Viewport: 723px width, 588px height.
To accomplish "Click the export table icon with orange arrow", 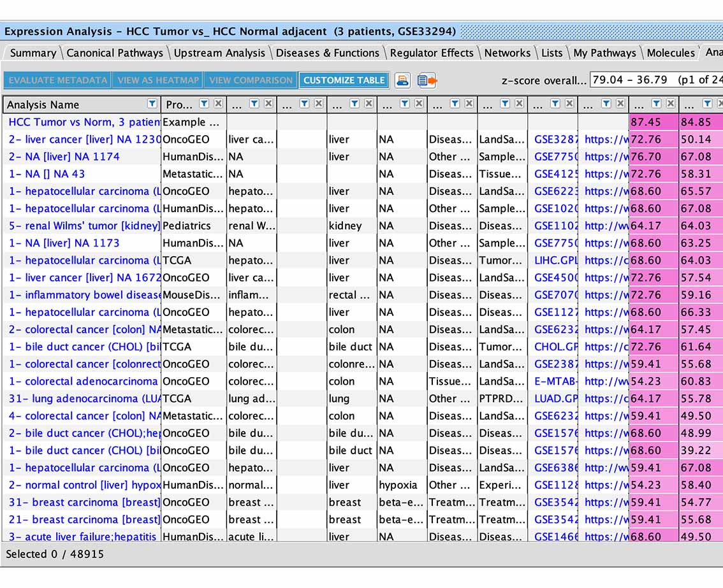I will [x=427, y=80].
